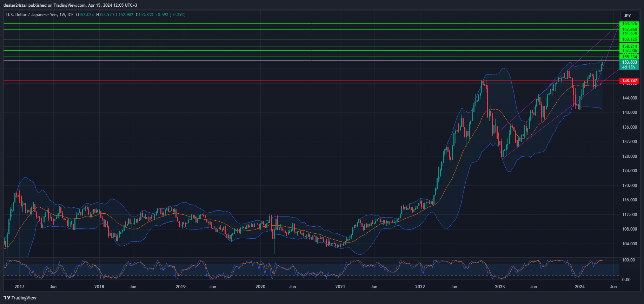
Task: Open the JPY currency selector
Action: click(x=630, y=15)
